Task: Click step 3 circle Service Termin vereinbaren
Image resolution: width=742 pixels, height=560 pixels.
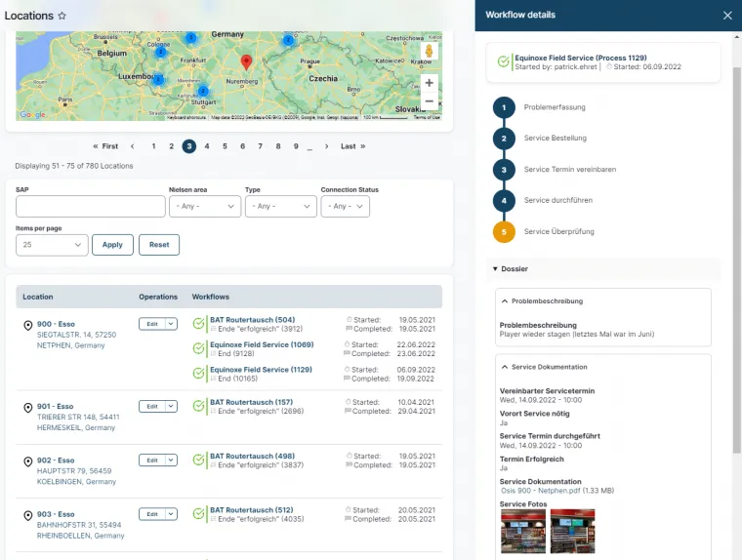Action: [504, 170]
